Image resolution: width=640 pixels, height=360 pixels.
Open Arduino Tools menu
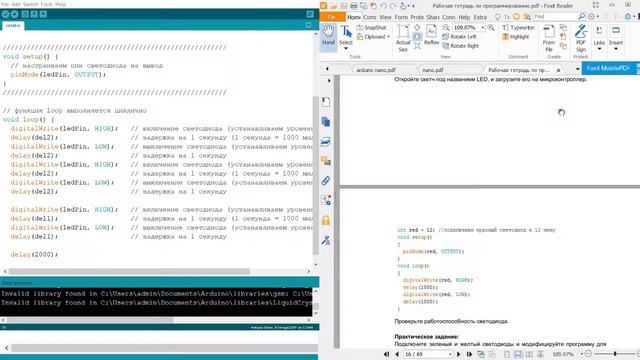pyautogui.click(x=46, y=4)
